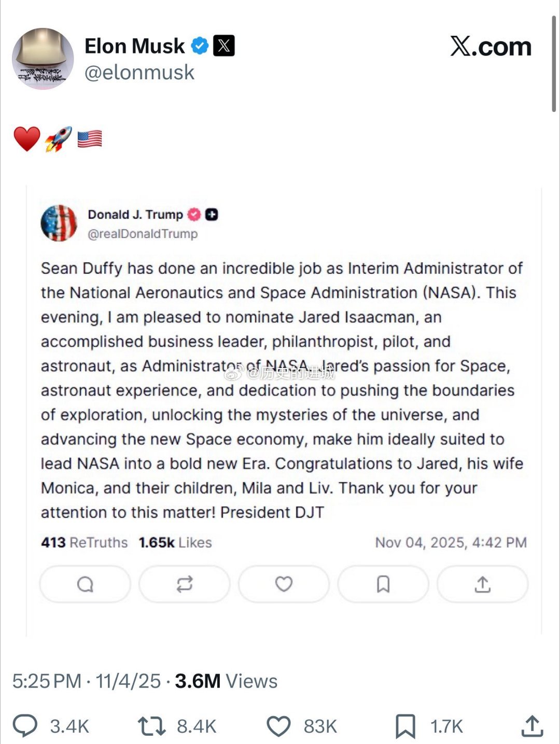Bookmark Elon Musk's post
The height and width of the screenshot is (744, 560).
tap(405, 726)
